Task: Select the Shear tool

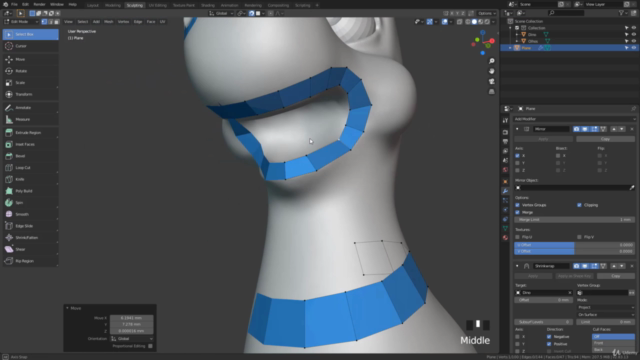Action: 31,249
